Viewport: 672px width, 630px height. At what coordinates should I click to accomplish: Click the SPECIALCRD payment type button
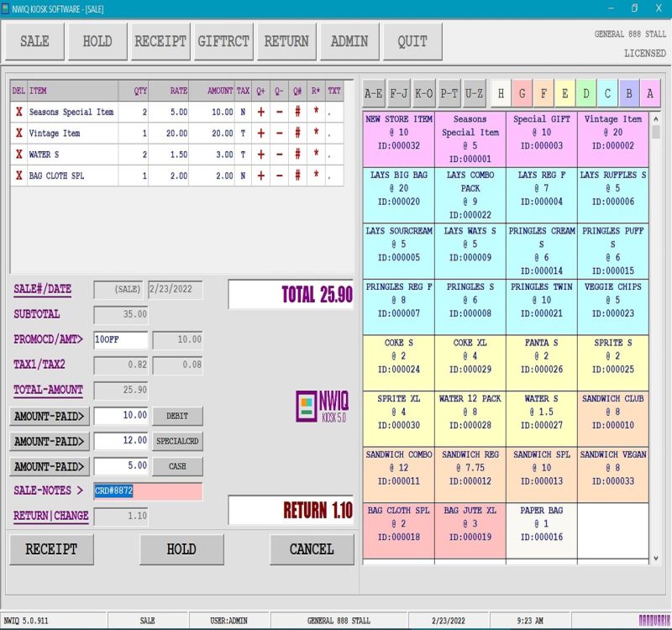click(x=177, y=441)
